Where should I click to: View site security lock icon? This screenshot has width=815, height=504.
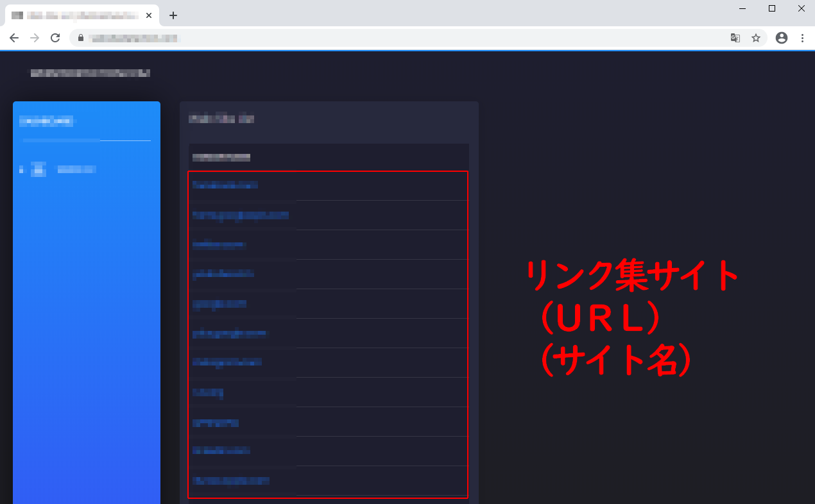[80, 38]
